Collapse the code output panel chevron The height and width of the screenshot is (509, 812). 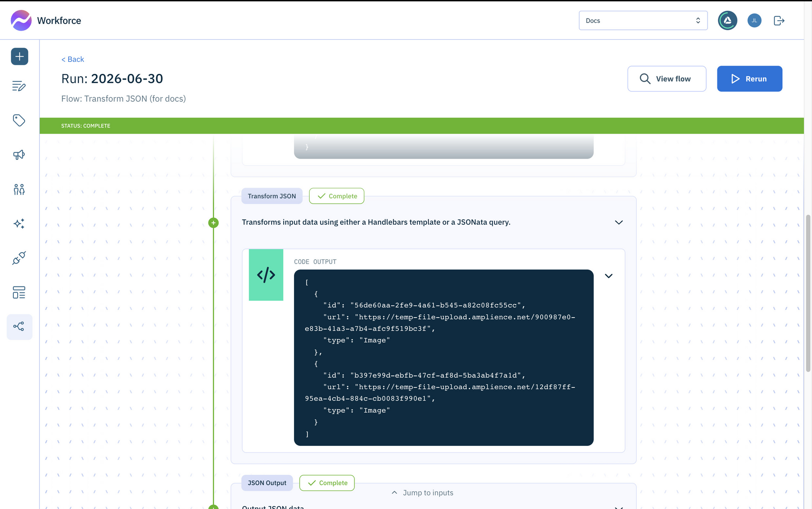click(x=609, y=276)
